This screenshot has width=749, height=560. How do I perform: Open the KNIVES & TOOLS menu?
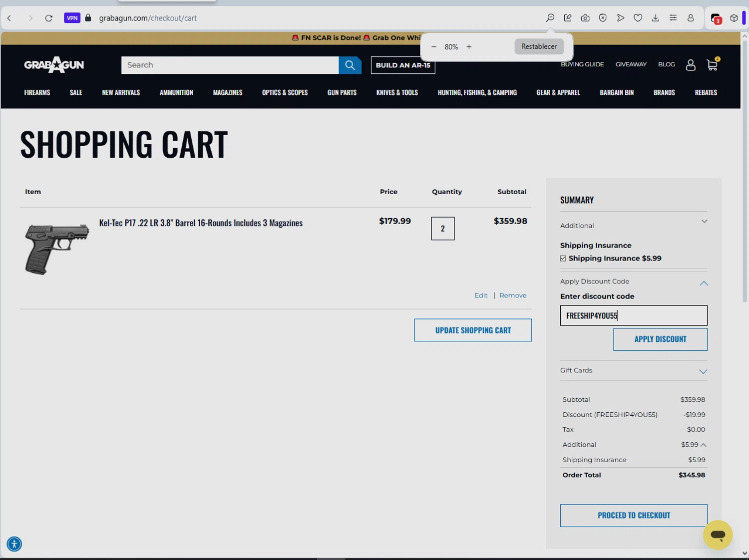[x=397, y=92]
